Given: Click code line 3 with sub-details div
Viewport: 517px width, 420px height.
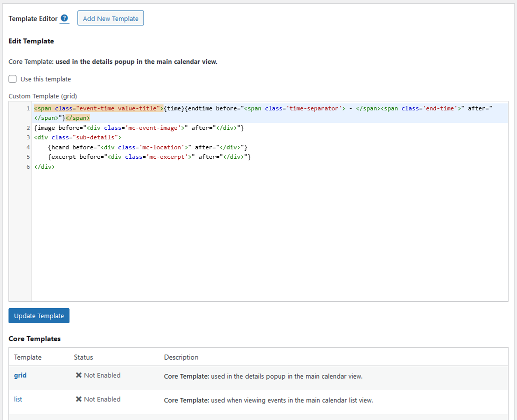Looking at the screenshot, I should coord(77,137).
